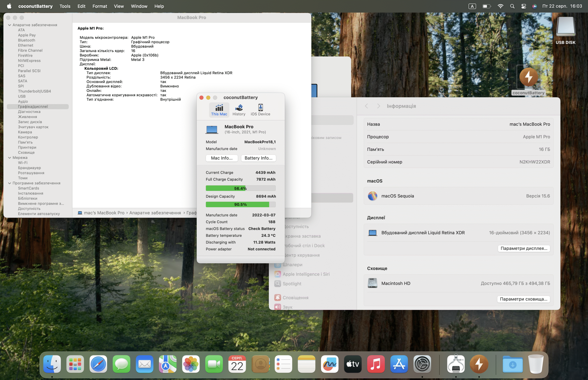
Task: Open the Wi-Fi menu bar icon
Action: [500, 6]
